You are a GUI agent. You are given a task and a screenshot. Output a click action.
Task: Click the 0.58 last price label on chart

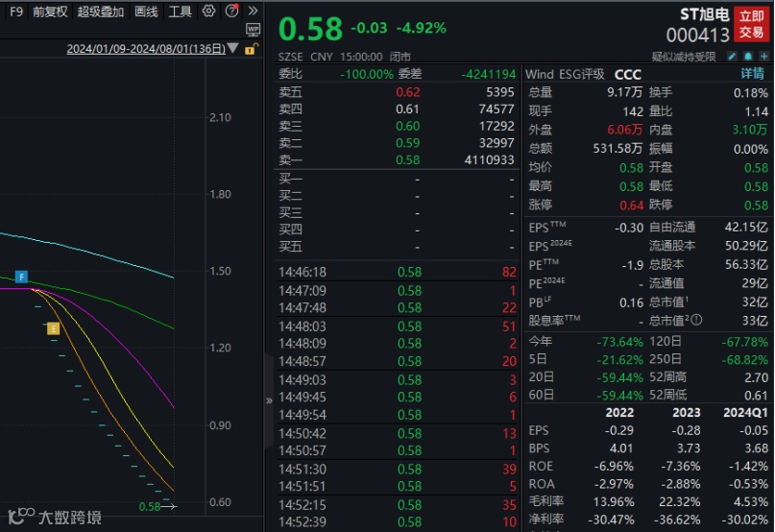click(150, 507)
